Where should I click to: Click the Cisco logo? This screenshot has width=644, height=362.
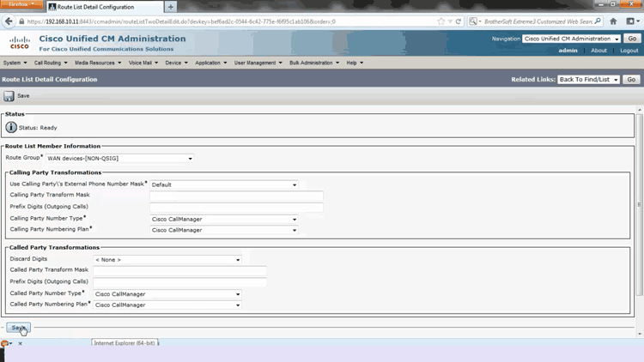19,43
